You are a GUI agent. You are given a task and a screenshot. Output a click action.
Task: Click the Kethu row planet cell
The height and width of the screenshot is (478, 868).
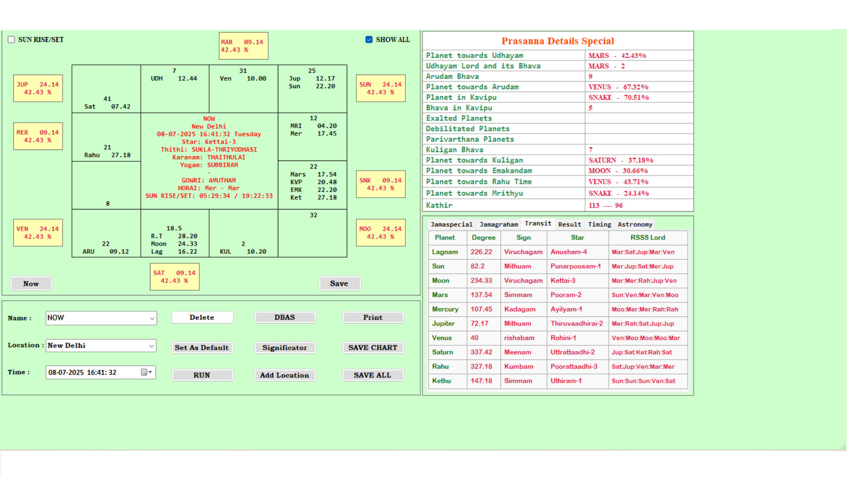(x=447, y=381)
